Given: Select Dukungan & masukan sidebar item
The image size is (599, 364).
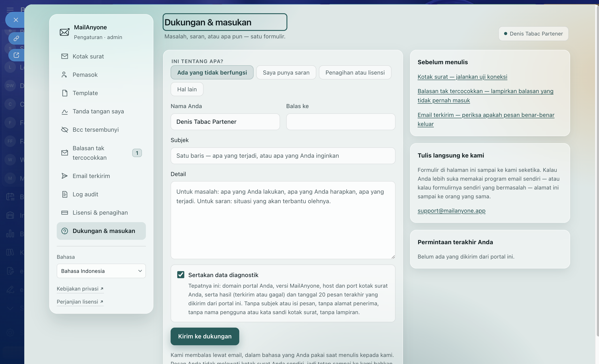Looking at the screenshot, I should [101, 231].
